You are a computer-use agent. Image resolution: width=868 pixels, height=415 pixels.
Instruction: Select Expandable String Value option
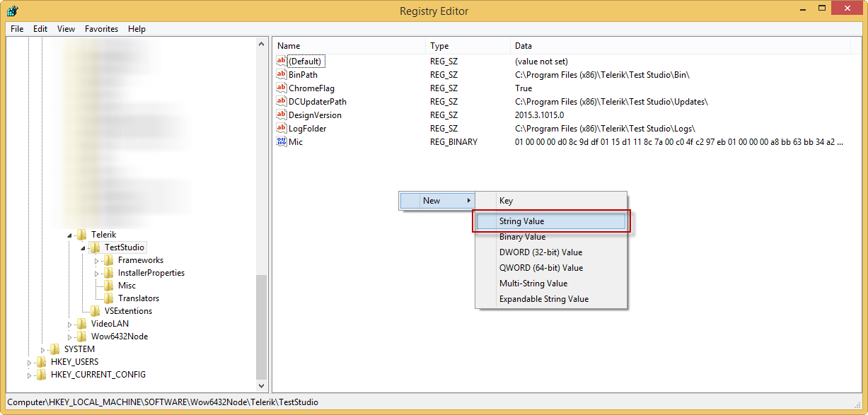pyautogui.click(x=550, y=299)
